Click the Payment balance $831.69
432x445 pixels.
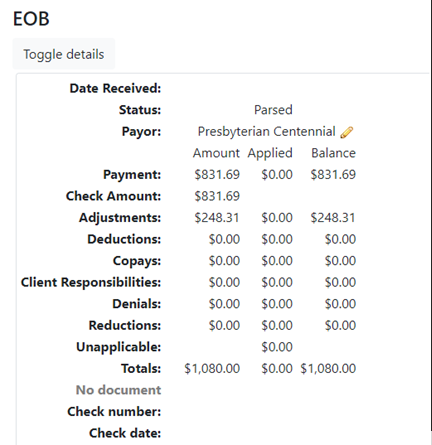tap(333, 174)
